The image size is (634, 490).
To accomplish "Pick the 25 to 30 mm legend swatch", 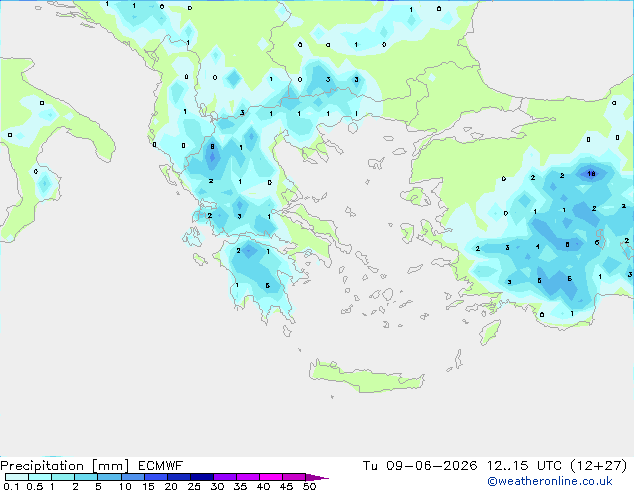I will 201,477.
